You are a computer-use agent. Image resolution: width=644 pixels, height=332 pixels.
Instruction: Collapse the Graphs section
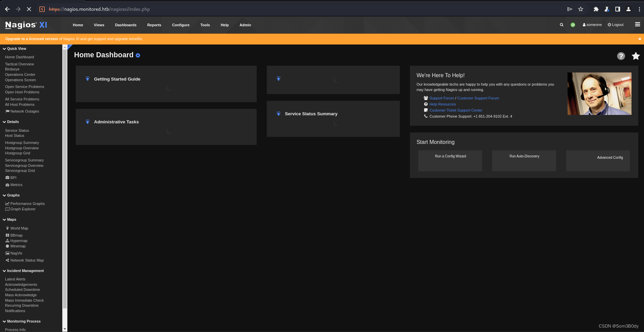click(x=11, y=195)
